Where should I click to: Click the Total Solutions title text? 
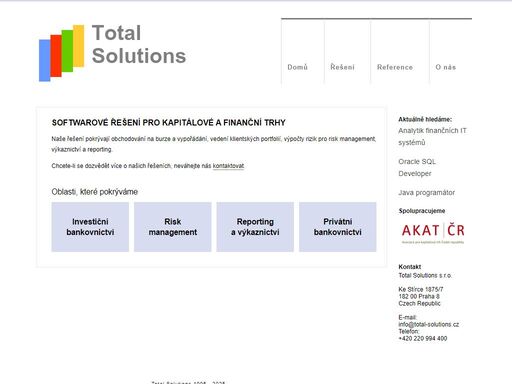pos(139,44)
